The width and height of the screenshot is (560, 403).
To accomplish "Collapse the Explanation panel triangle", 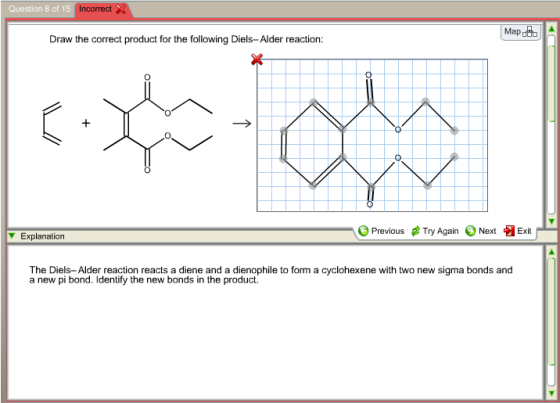I will click(12, 236).
